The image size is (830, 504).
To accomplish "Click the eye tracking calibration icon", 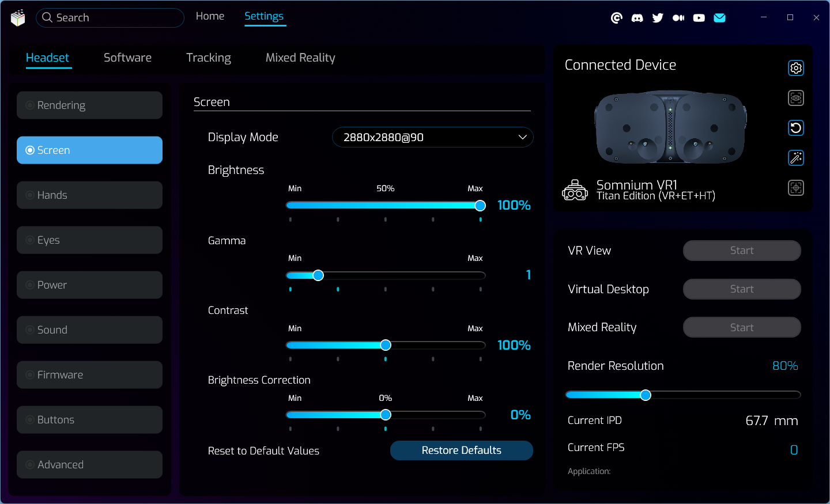I will tap(795, 98).
